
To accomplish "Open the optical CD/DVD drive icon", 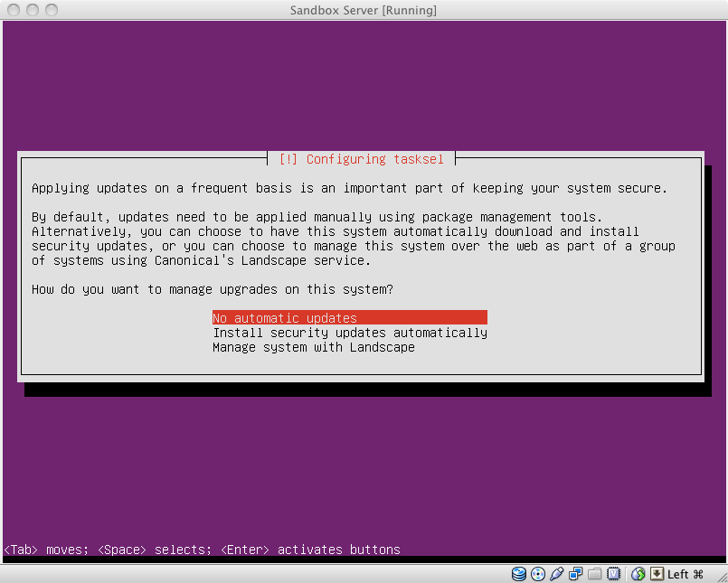I will point(538,574).
